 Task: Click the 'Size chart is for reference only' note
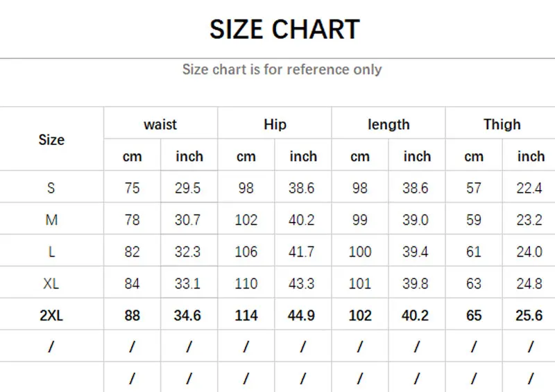click(x=282, y=69)
